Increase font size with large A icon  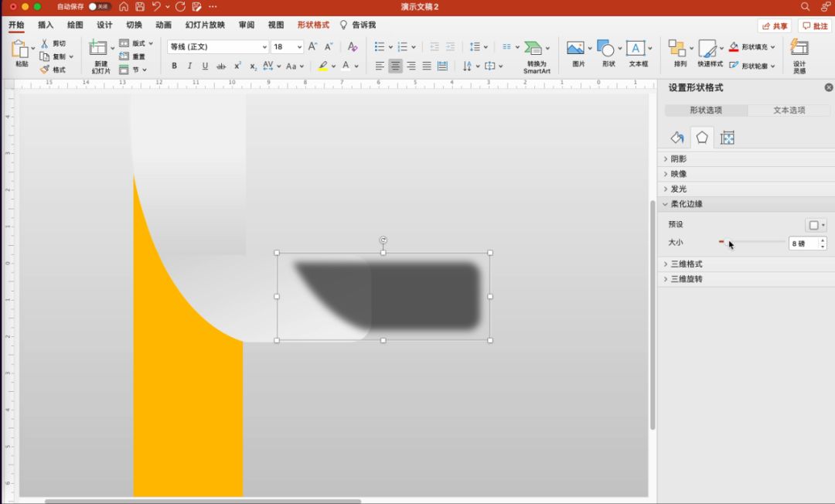[312, 47]
